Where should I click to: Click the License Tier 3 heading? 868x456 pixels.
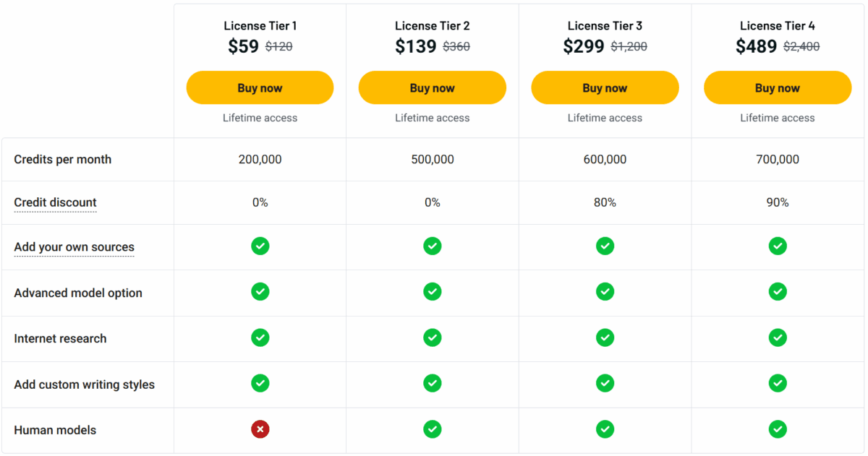(x=605, y=26)
